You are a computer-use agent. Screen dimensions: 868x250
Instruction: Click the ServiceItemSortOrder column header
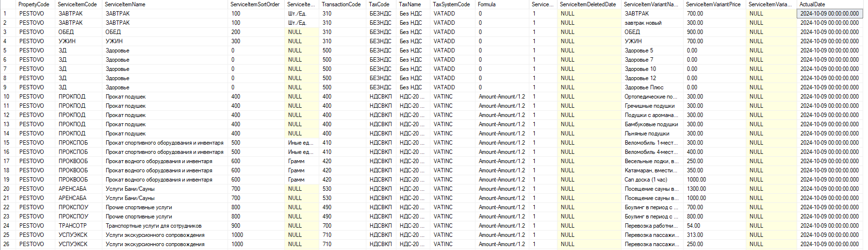[255, 4]
